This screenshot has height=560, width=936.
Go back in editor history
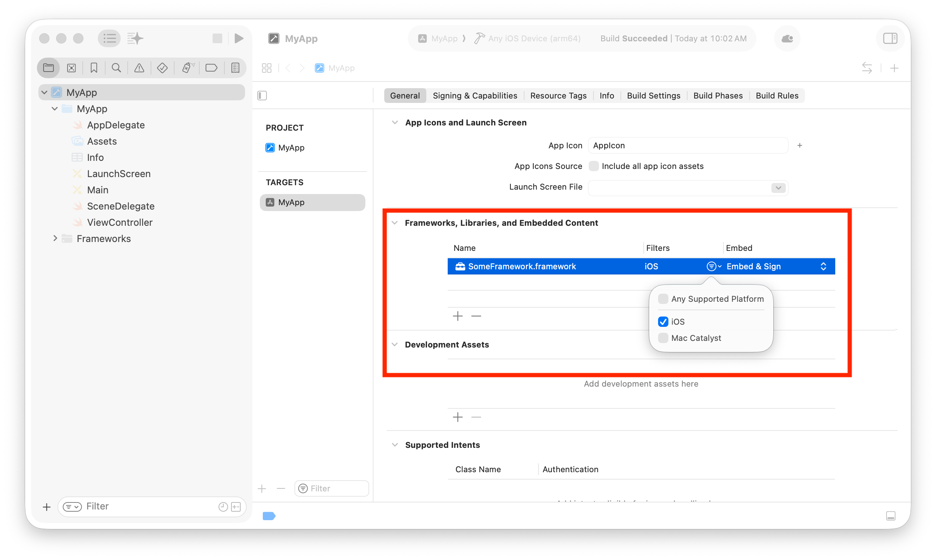[288, 68]
